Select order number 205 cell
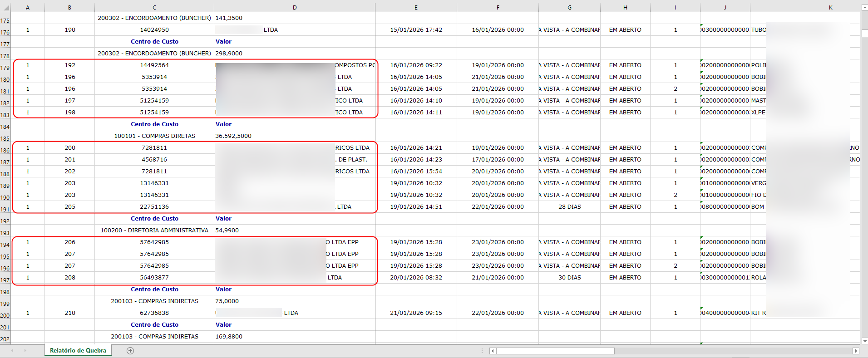 70,207
